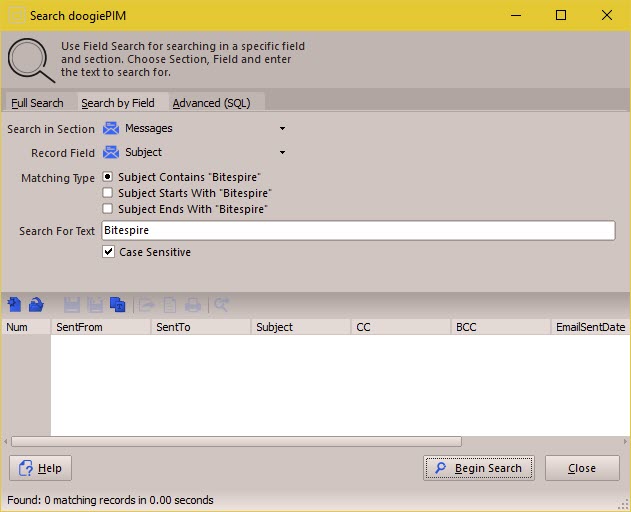Screen dimensions: 631x512
Task: Click the EmailSentDate column header
Action: point(590,327)
